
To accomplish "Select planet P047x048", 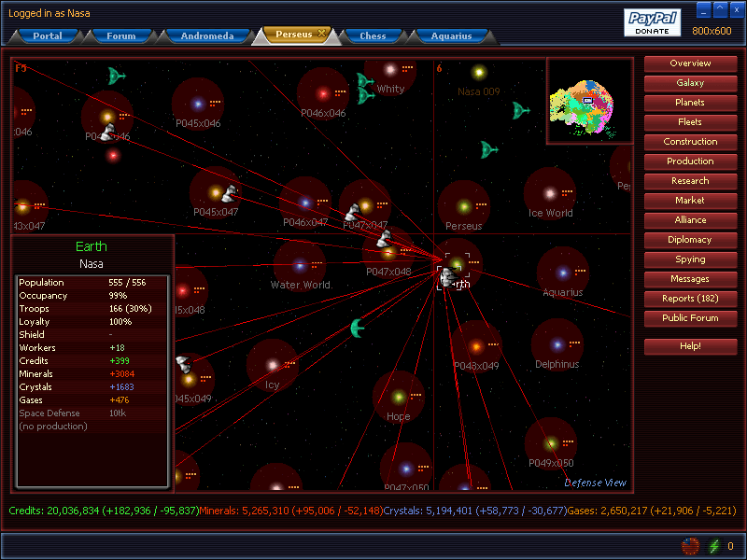I will tap(388, 253).
